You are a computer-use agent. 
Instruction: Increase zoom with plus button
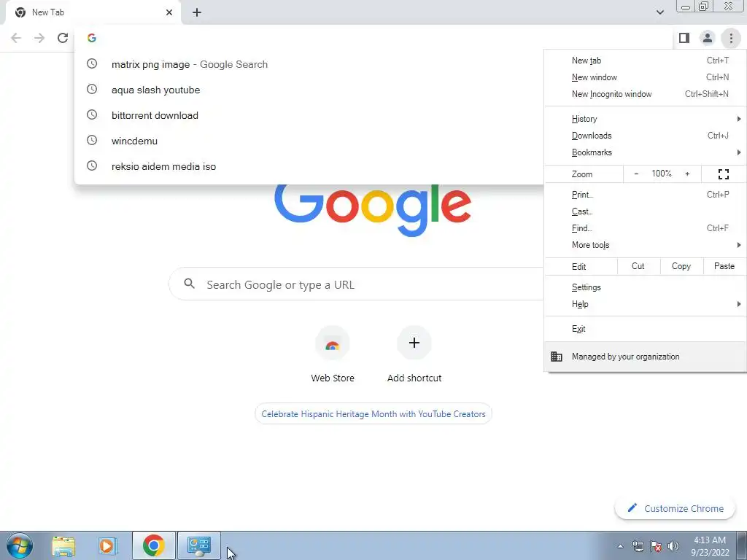[x=687, y=174]
